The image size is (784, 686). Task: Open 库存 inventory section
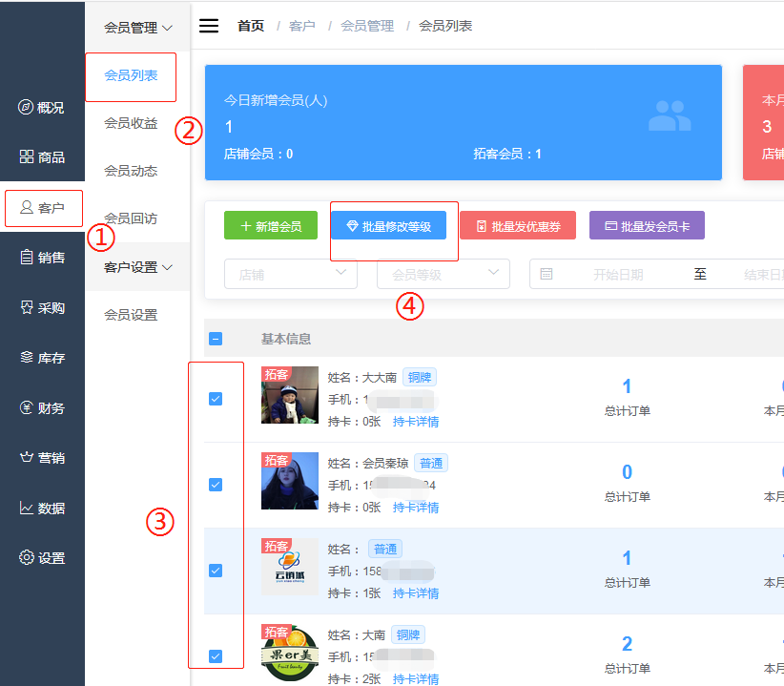click(x=42, y=358)
